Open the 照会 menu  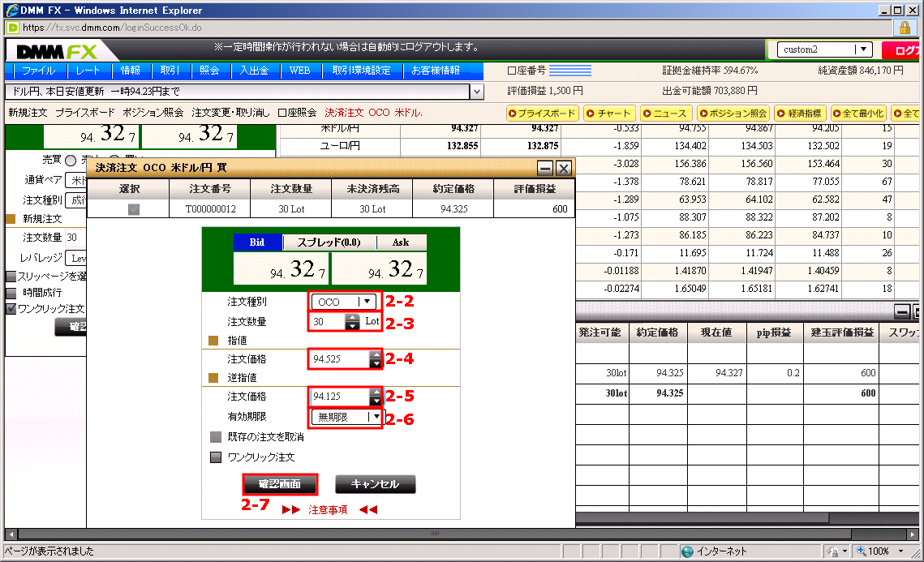pyautogui.click(x=209, y=71)
